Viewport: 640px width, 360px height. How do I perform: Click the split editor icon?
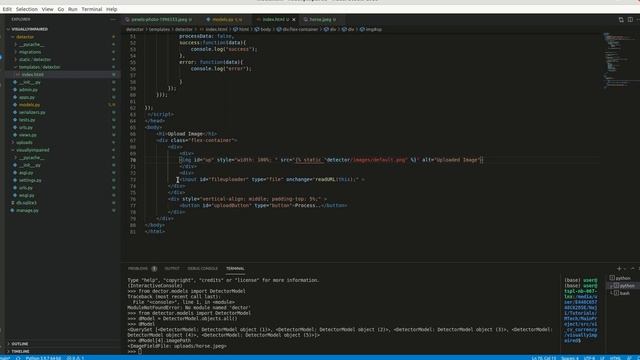click(630, 20)
